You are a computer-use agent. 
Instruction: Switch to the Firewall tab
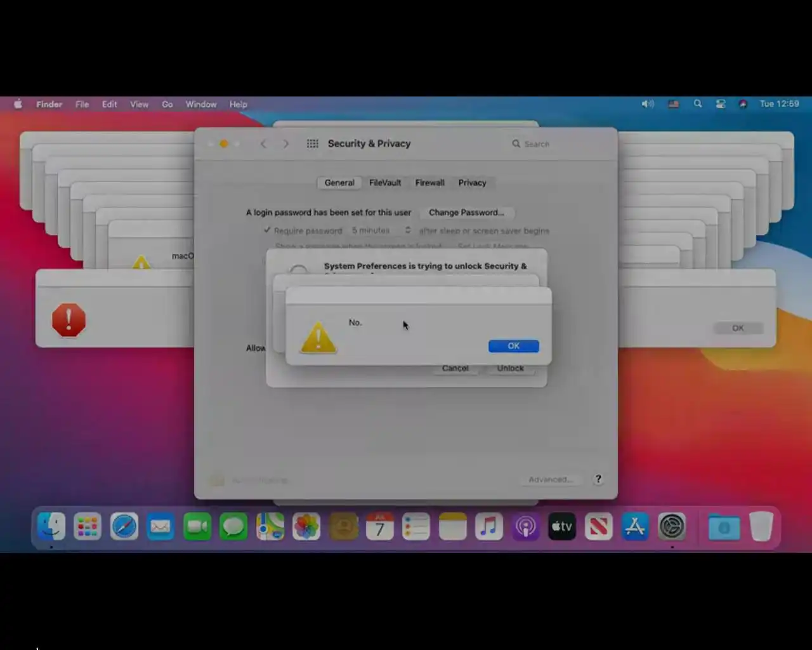click(x=429, y=183)
